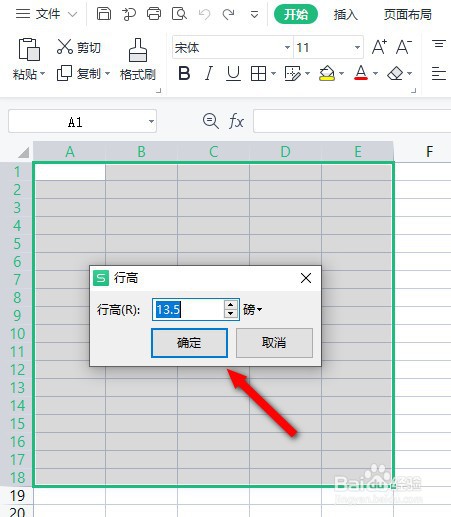Image resolution: width=451 pixels, height=517 pixels.
Task: Click the Name Box showing A1
Action: tap(75, 121)
